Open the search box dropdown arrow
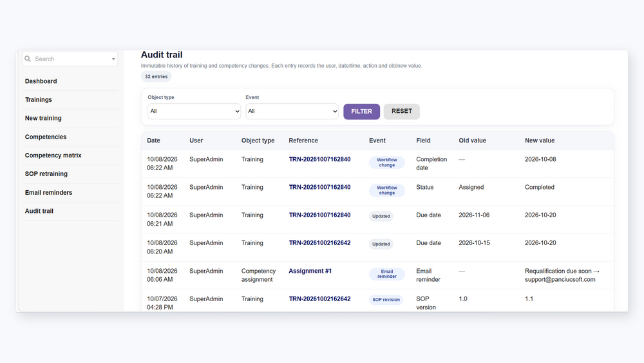Screen dimensions: 644x363 click(x=113, y=59)
